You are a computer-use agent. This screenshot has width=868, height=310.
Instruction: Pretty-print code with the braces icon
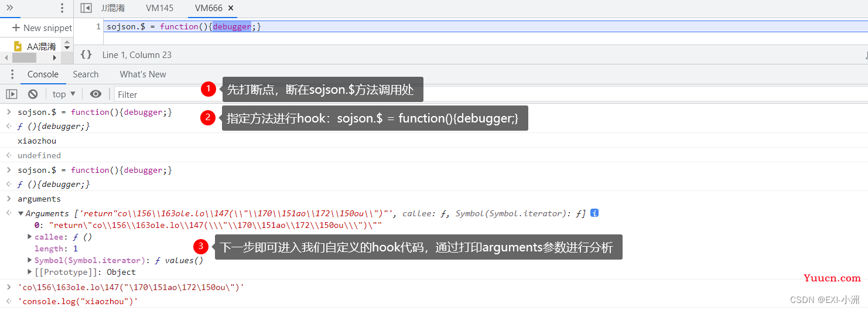coord(86,54)
